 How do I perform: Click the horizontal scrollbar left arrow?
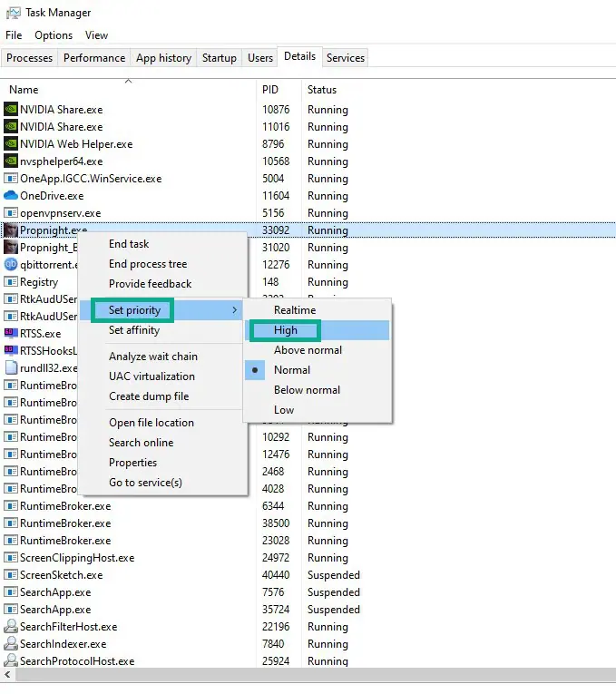(x=7, y=675)
